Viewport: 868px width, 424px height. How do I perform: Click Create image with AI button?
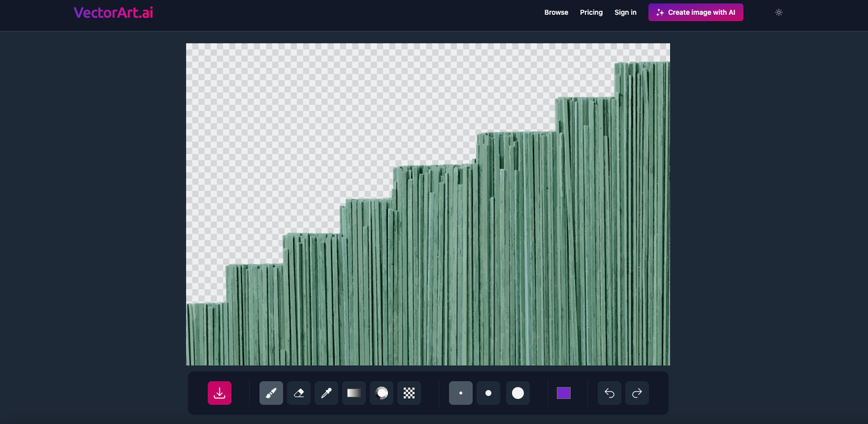696,12
